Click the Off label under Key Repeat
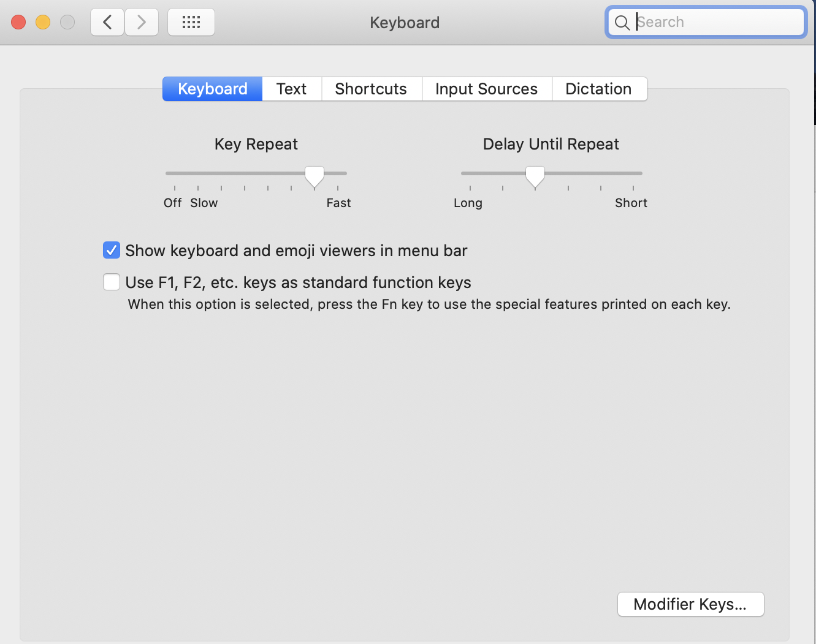 coord(173,203)
